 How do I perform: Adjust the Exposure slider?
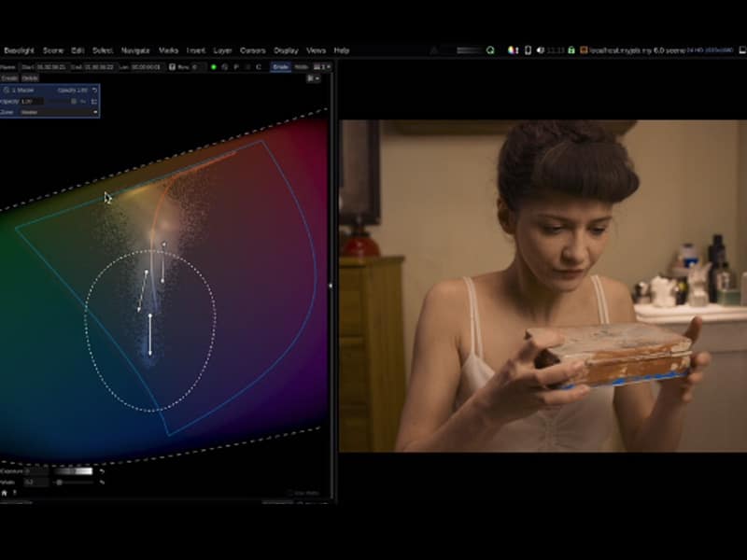click(75, 469)
